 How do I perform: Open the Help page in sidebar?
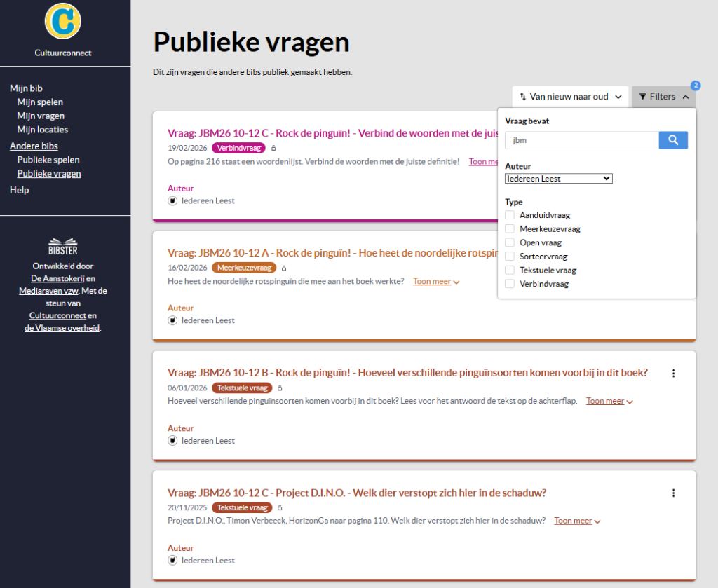coord(19,190)
